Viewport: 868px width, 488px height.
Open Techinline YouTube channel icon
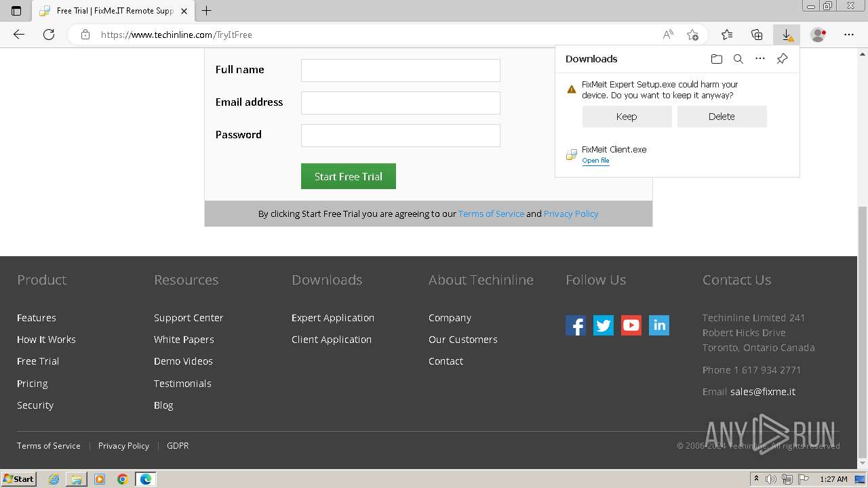(631, 325)
